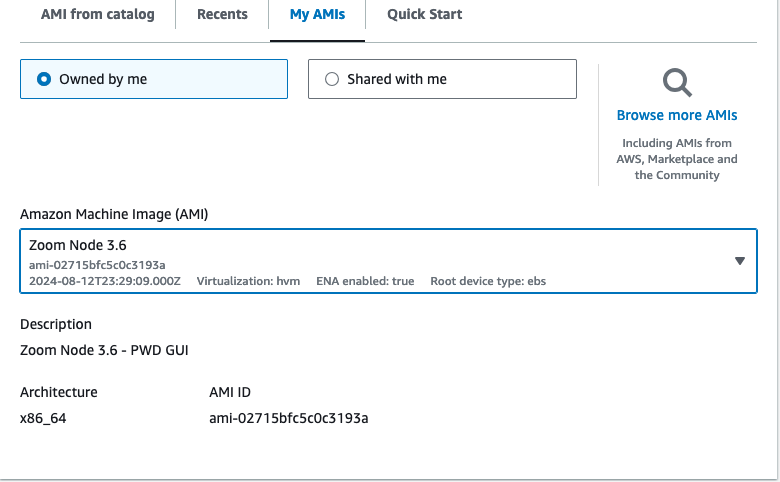Image resolution: width=780 pixels, height=482 pixels.
Task: Click the Architecture heading label
Action: (x=59, y=392)
